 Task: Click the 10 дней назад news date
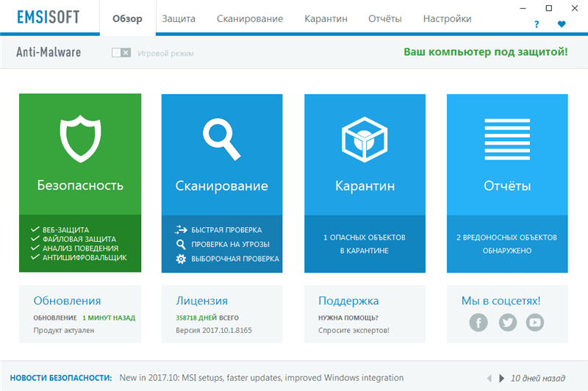[538, 379]
